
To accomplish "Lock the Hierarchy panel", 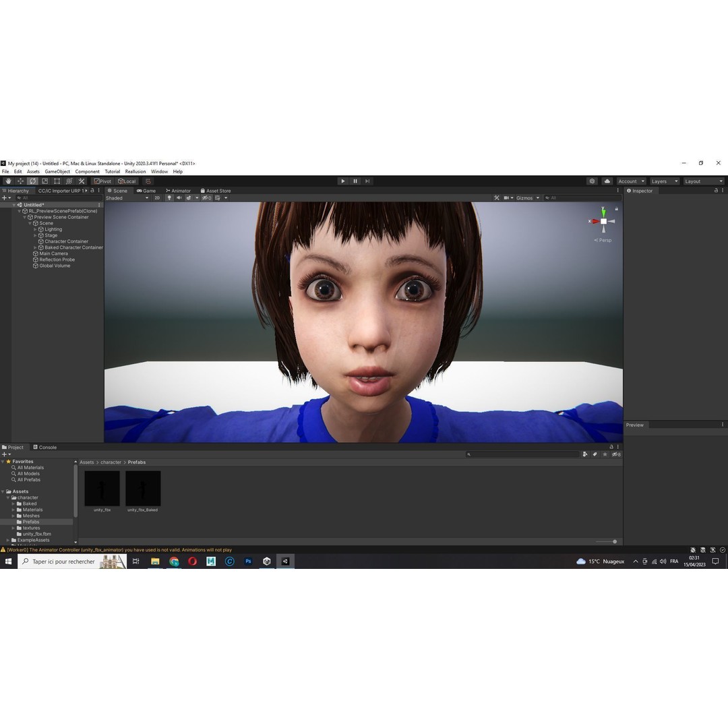I will click(92, 190).
